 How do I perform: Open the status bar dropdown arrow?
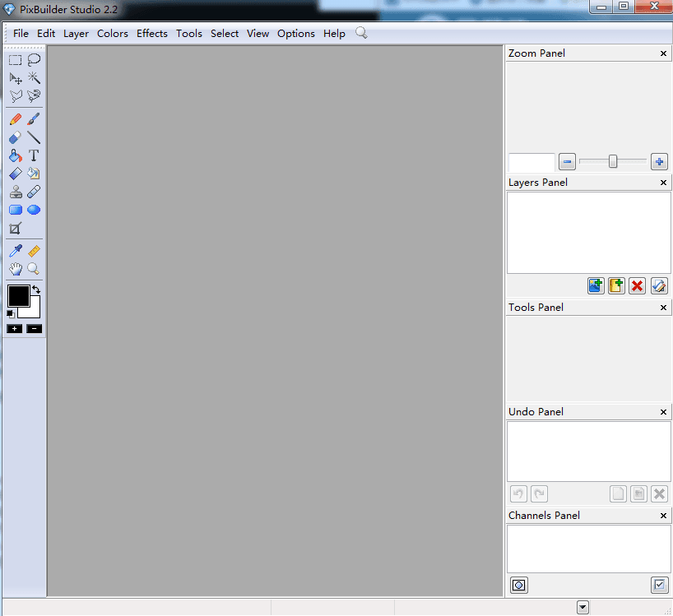click(582, 606)
